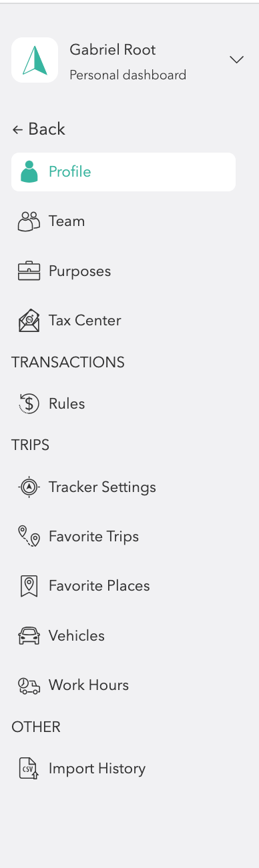The width and height of the screenshot is (259, 868).
Task: Click the Favorite Trips route-pins icon
Action: pos(29,537)
